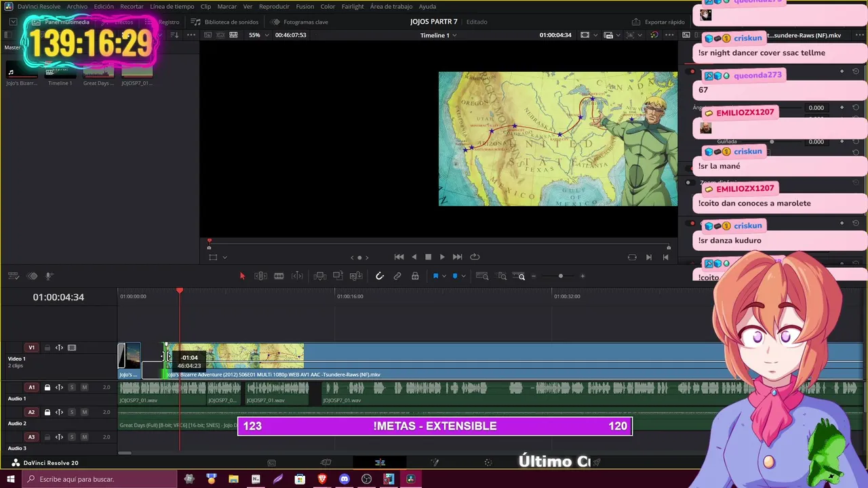This screenshot has height=488, width=868.
Task: Click V1 track destination button
Action: pyautogui.click(x=31, y=348)
